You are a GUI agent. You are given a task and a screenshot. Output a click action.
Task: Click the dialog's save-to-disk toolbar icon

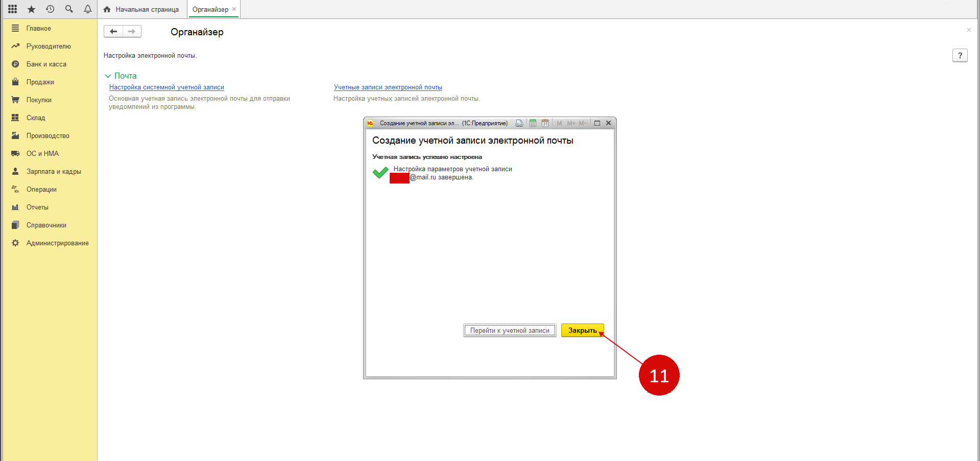(x=519, y=123)
